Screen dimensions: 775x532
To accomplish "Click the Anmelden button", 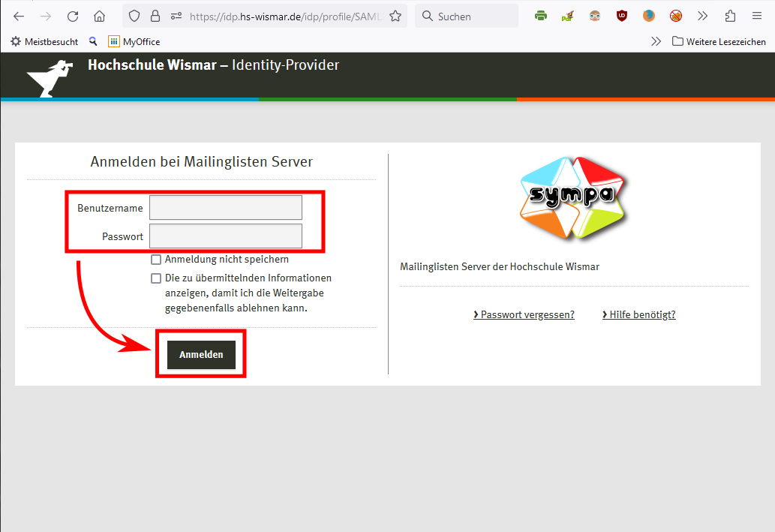I will 201,354.
